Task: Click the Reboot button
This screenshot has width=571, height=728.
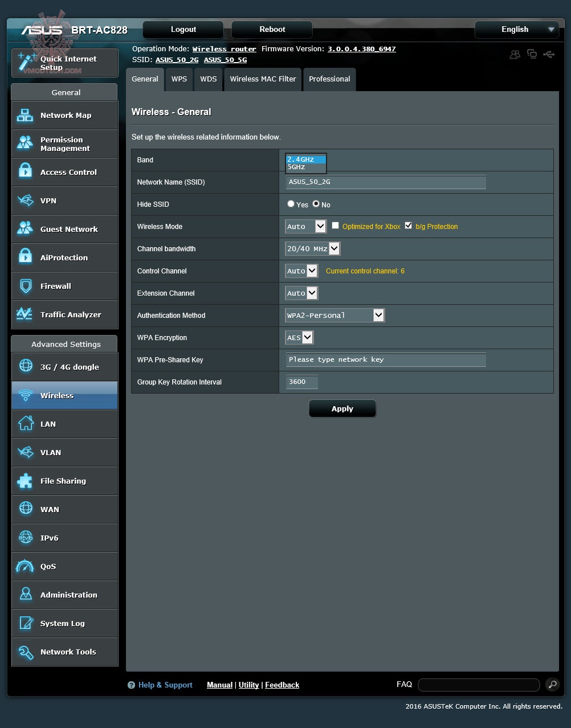Action: [x=272, y=30]
